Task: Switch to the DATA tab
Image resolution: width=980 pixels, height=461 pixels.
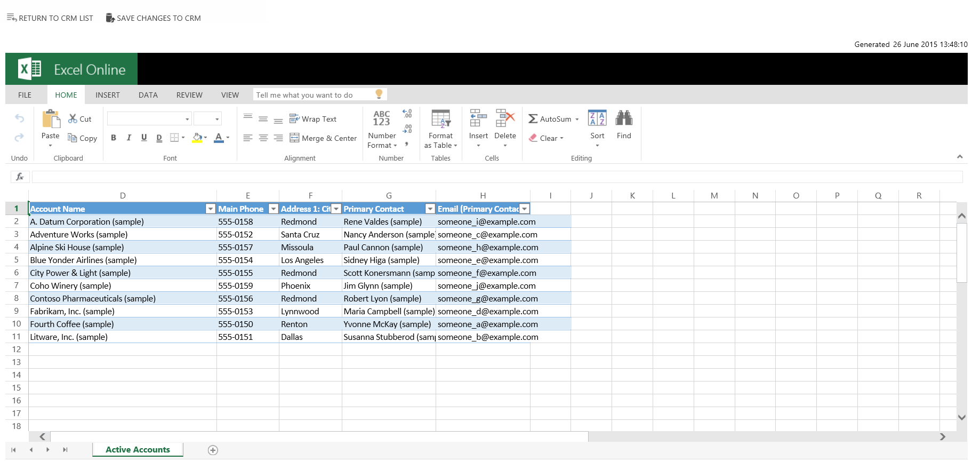Action: tap(148, 95)
